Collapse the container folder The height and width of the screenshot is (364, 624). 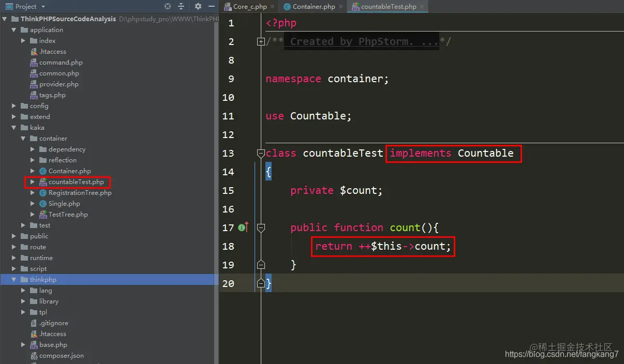pos(23,139)
